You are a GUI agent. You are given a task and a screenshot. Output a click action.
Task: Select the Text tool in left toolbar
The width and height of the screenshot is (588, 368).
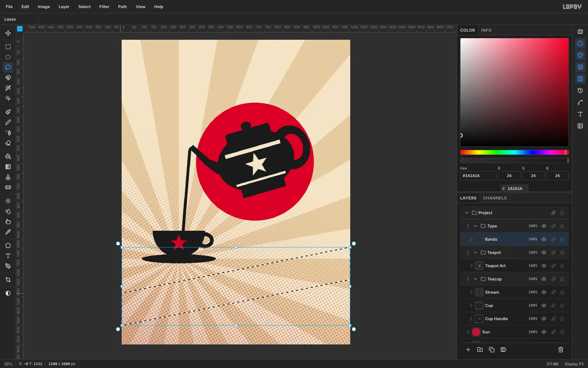(x=8, y=256)
